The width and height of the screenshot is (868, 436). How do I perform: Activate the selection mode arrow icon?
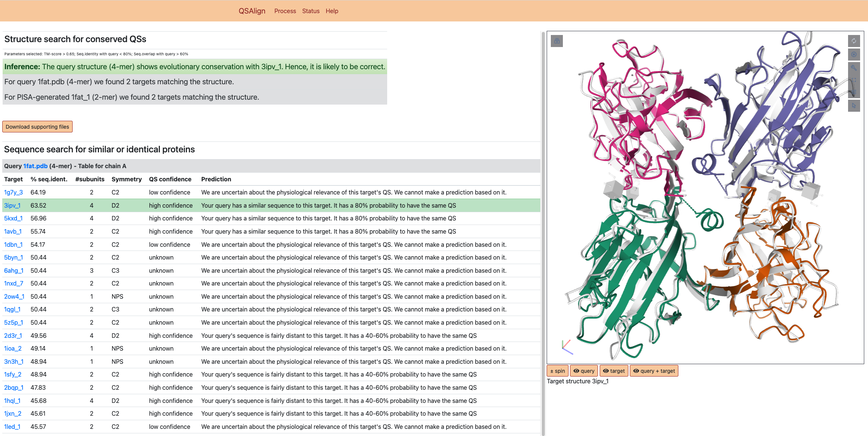(x=854, y=106)
